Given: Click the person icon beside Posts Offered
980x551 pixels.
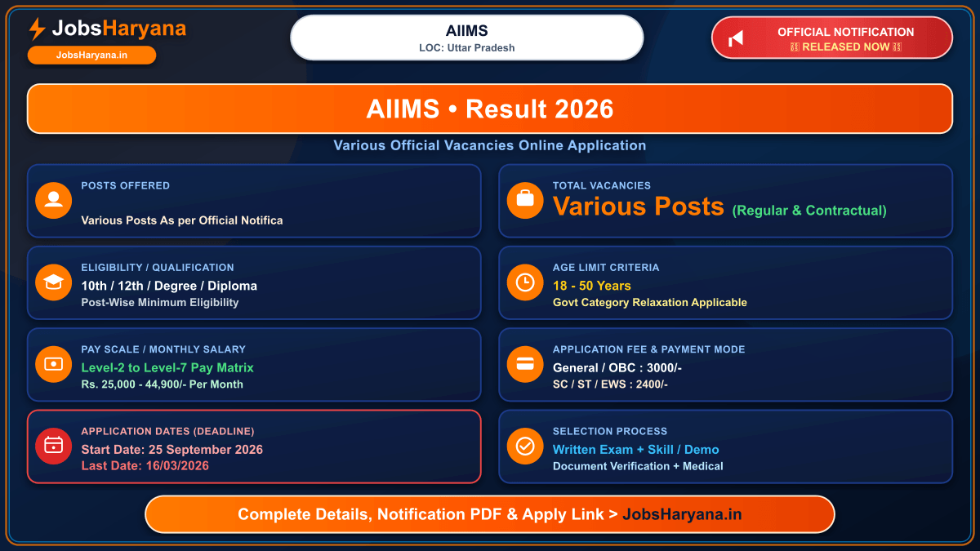Looking at the screenshot, I should click(53, 201).
